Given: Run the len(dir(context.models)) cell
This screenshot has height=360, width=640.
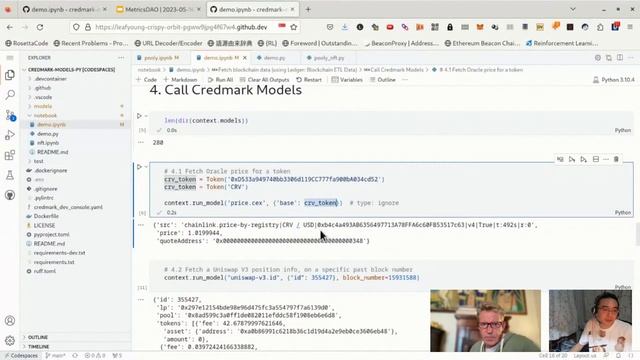Looking at the screenshot, I should click(139, 116).
